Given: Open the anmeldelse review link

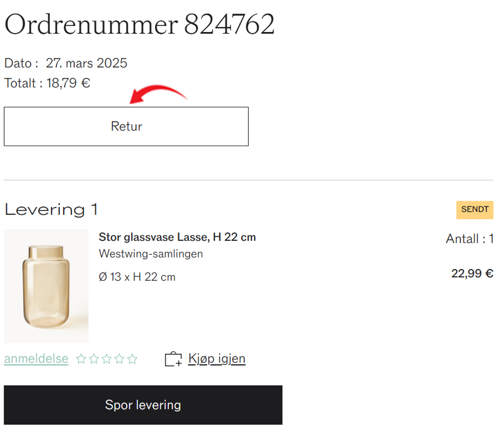Looking at the screenshot, I should coord(36,359).
